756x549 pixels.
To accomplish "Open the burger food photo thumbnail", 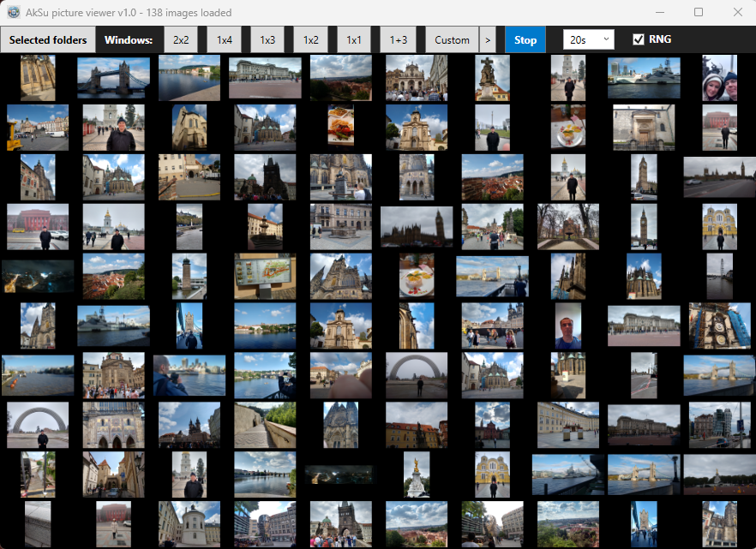I will [341, 127].
